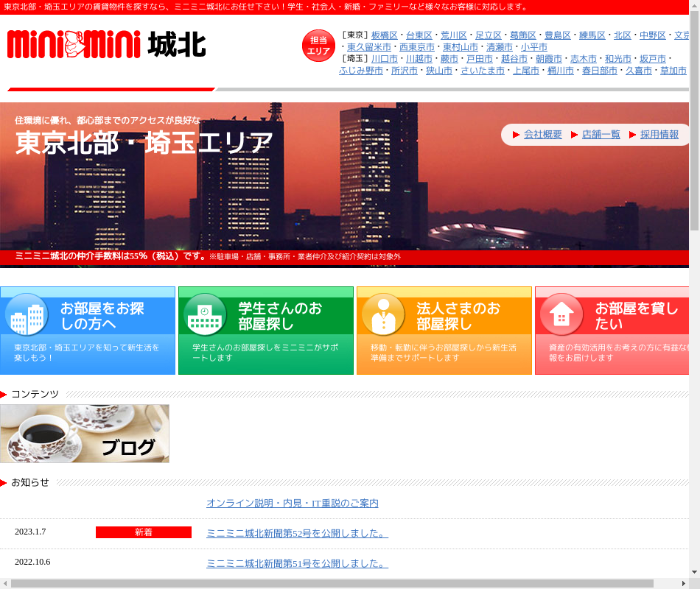Click the blue building icon for room search

click(x=27, y=315)
